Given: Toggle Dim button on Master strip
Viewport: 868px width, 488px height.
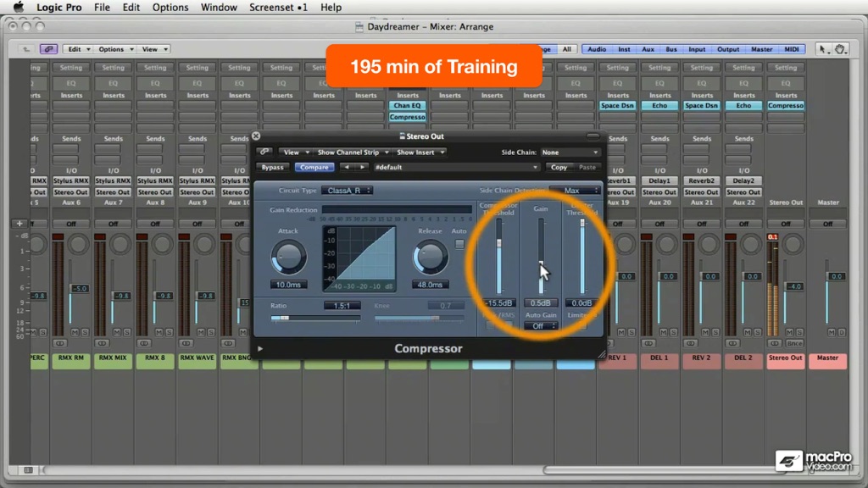Looking at the screenshot, I should (842, 332).
